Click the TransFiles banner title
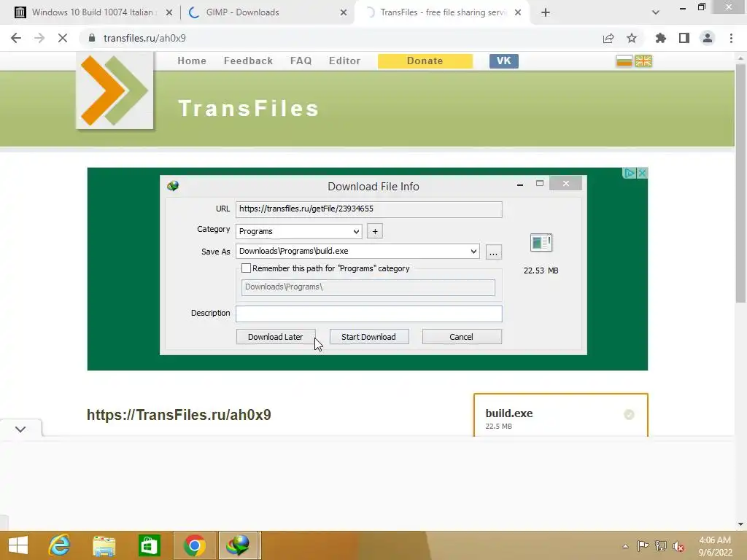 248,108
